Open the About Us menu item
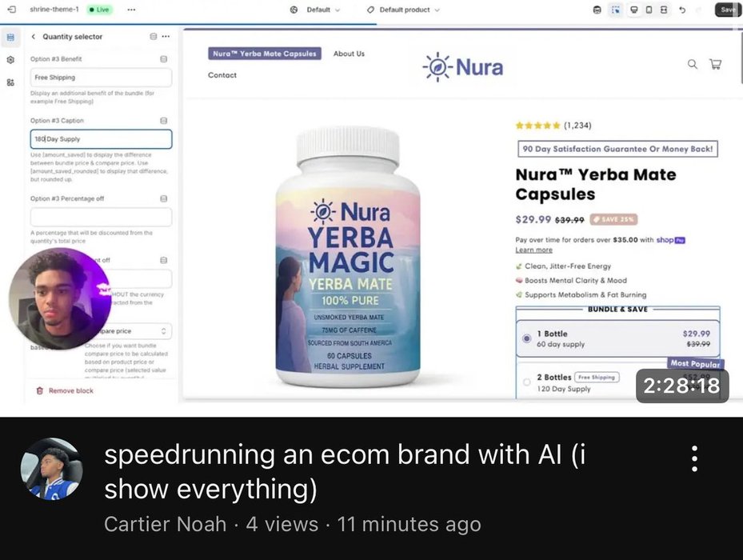 coord(349,54)
